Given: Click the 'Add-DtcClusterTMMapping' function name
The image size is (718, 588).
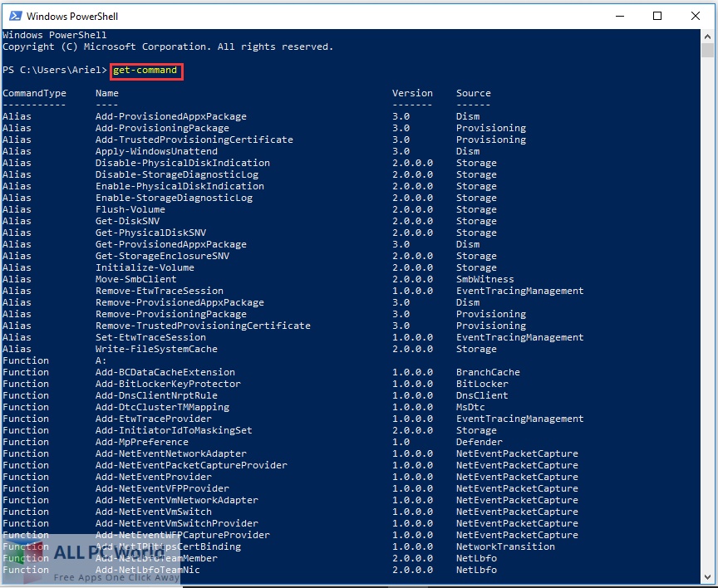Looking at the screenshot, I should point(162,407).
